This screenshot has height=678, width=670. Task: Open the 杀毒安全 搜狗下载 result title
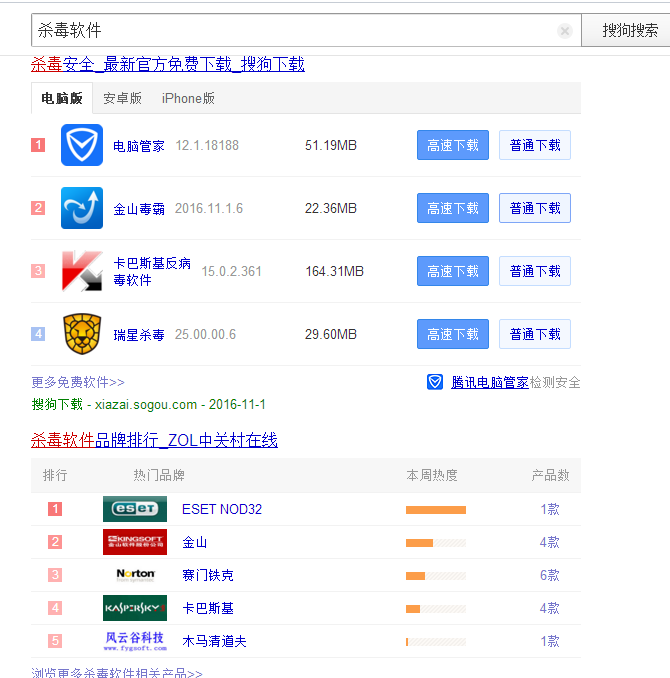tap(168, 64)
